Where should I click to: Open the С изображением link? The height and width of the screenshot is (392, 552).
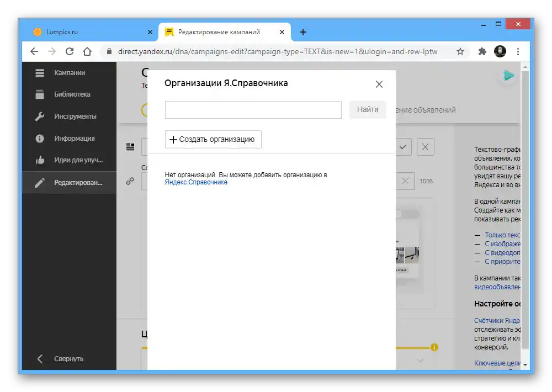pyautogui.click(x=502, y=243)
